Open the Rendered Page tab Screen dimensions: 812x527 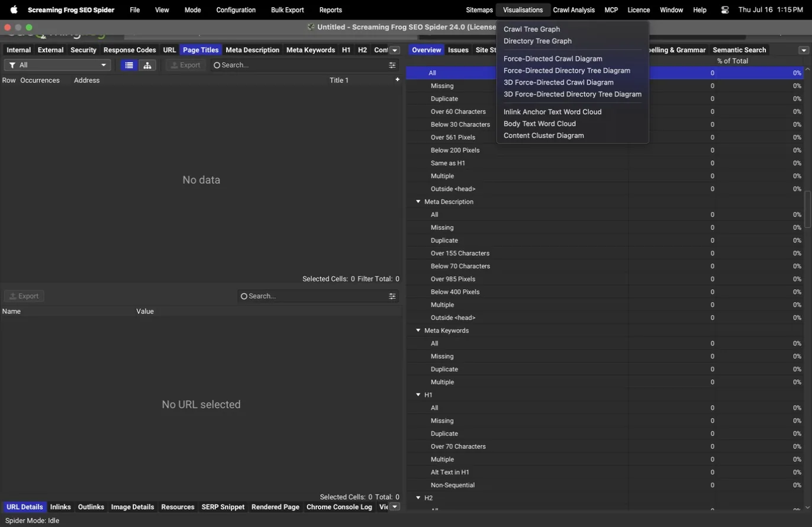click(275, 507)
